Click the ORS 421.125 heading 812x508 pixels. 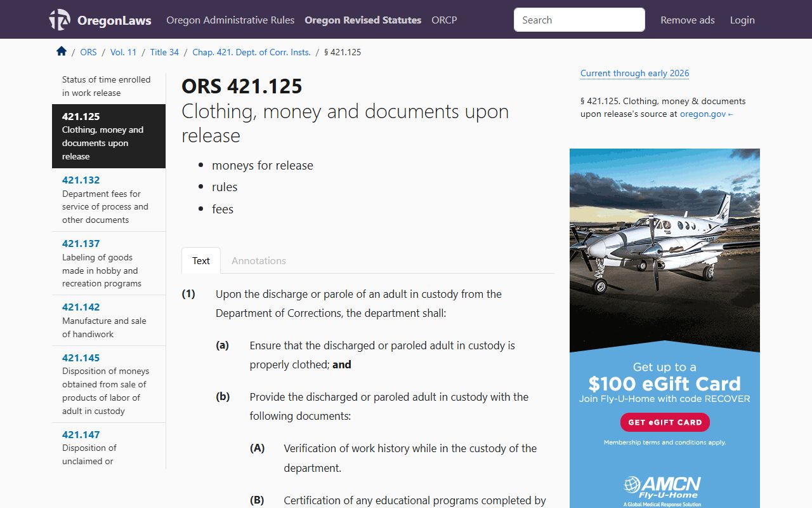coord(242,86)
